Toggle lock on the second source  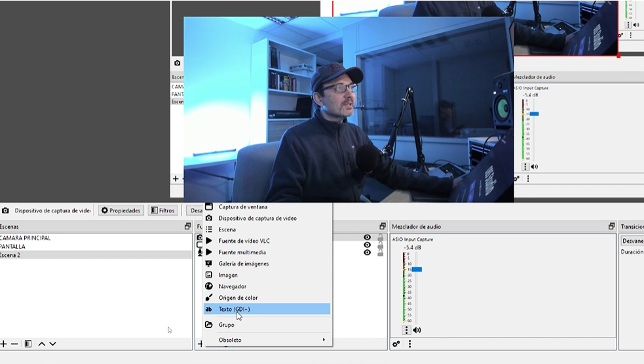click(x=380, y=245)
